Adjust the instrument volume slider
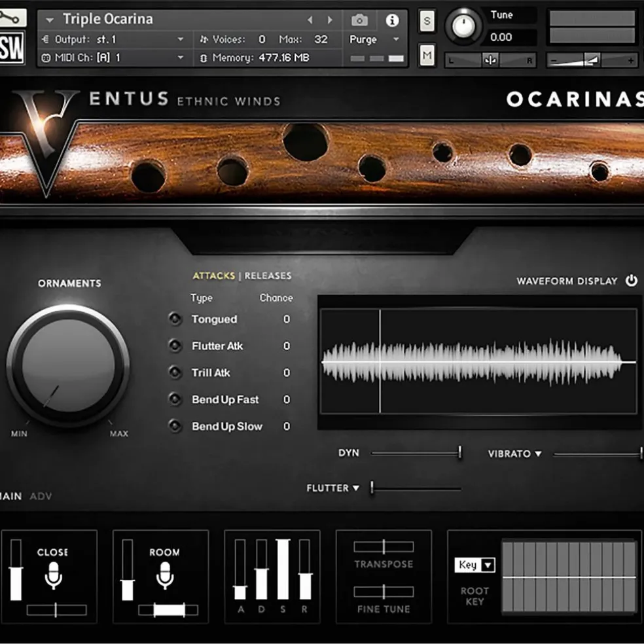644x644 pixels. click(592, 60)
